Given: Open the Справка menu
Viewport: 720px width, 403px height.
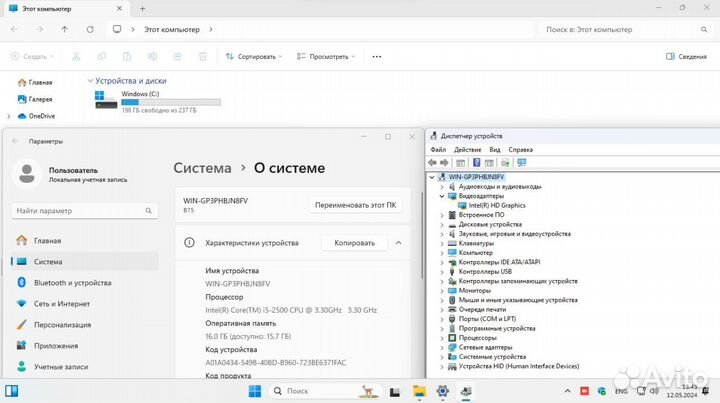Looking at the screenshot, I should click(x=520, y=150).
